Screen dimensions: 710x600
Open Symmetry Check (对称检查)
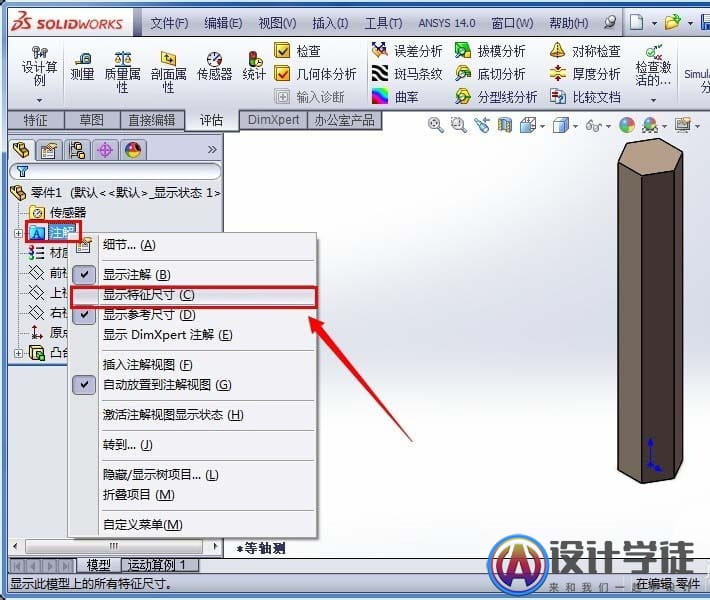click(585, 51)
